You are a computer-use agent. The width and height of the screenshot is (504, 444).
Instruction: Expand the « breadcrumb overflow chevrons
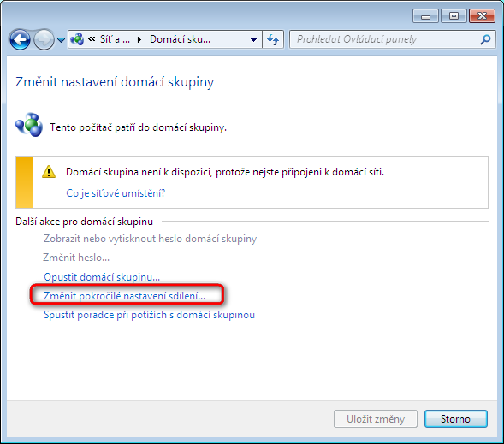(92, 39)
